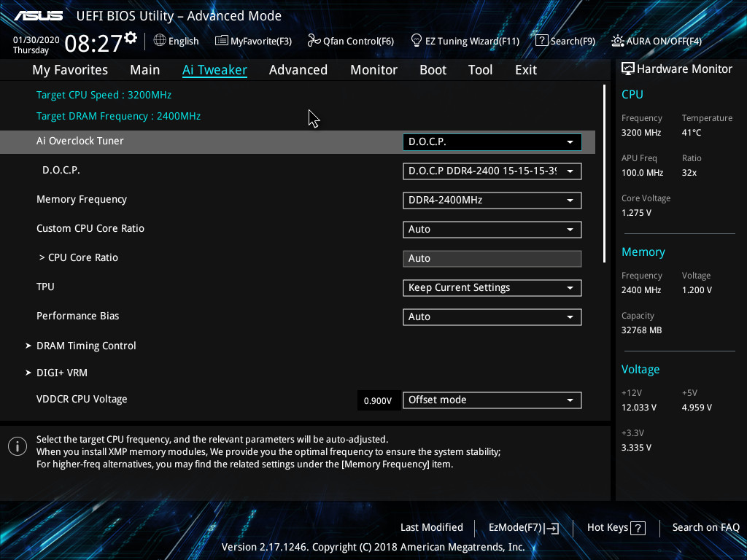
Task: Open MyFavorite list icon
Action: 222,41
